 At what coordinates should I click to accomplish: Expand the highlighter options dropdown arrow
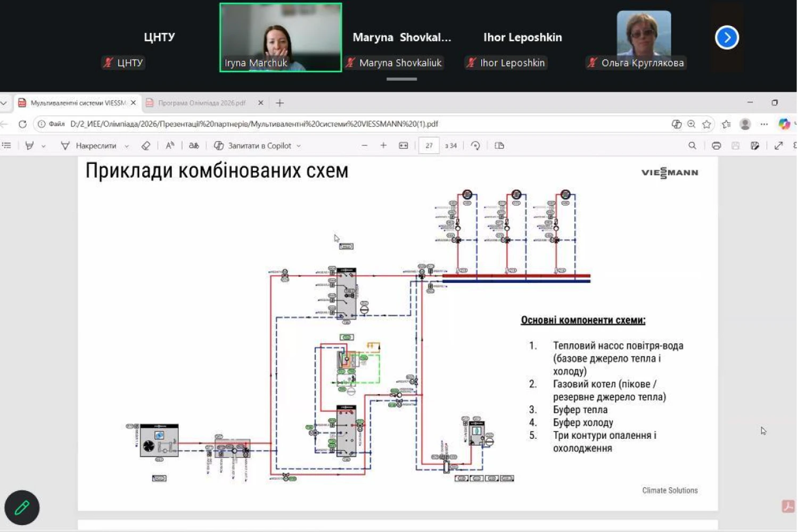pos(44,146)
